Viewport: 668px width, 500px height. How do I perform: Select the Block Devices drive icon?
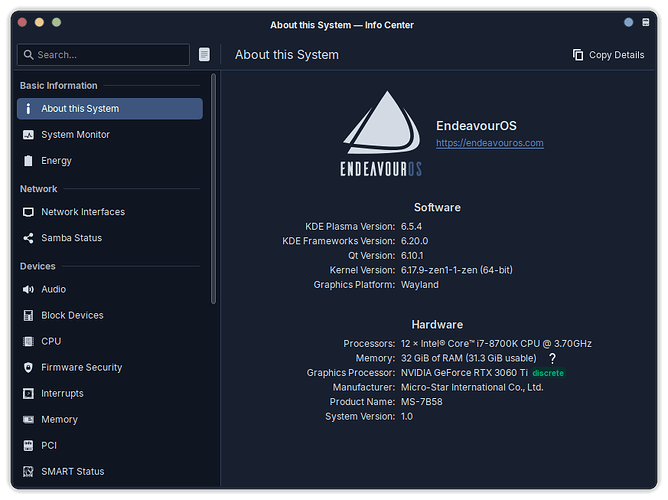pyautogui.click(x=28, y=315)
